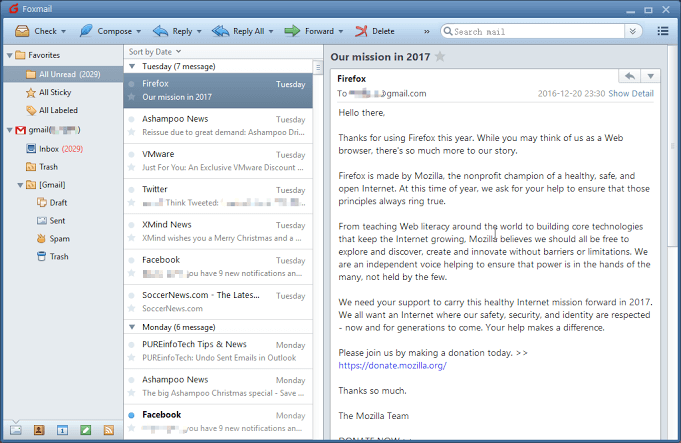Open message actions dropdown arrow in header
The image size is (681, 443).
pos(650,76)
